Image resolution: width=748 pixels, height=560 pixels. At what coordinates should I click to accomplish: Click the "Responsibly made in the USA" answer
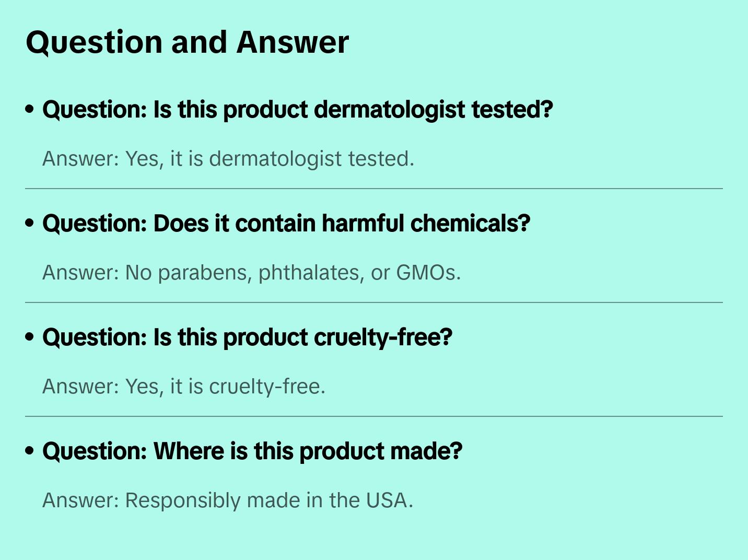(228, 500)
